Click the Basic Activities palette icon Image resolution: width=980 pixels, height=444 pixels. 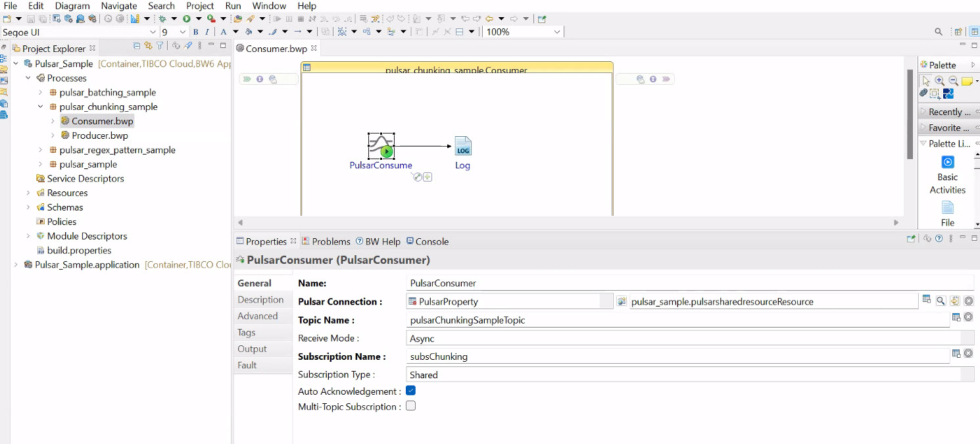coord(947,162)
